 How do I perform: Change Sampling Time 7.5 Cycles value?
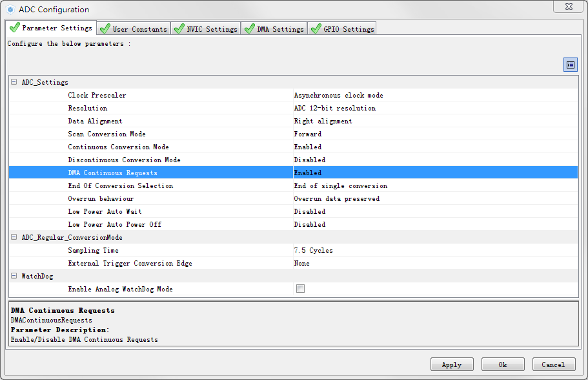[x=436, y=251]
